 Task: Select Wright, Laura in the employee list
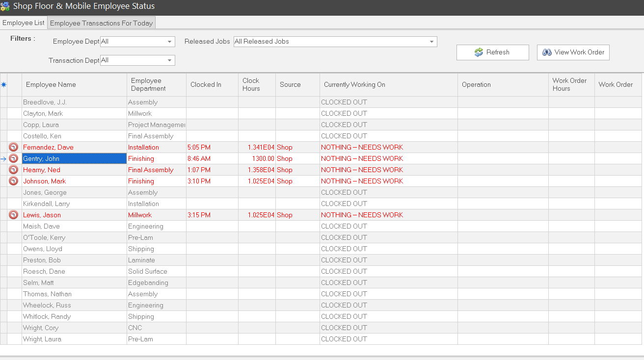tap(74, 339)
